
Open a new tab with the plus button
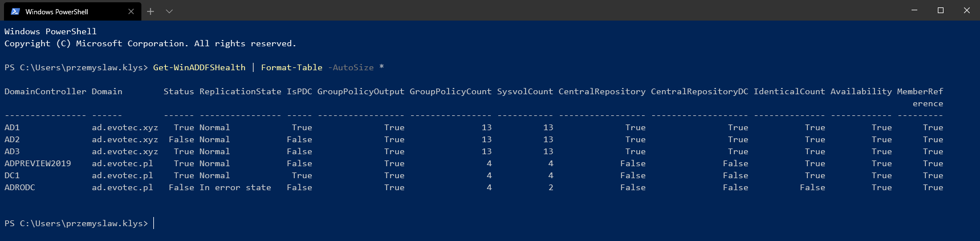click(x=151, y=11)
